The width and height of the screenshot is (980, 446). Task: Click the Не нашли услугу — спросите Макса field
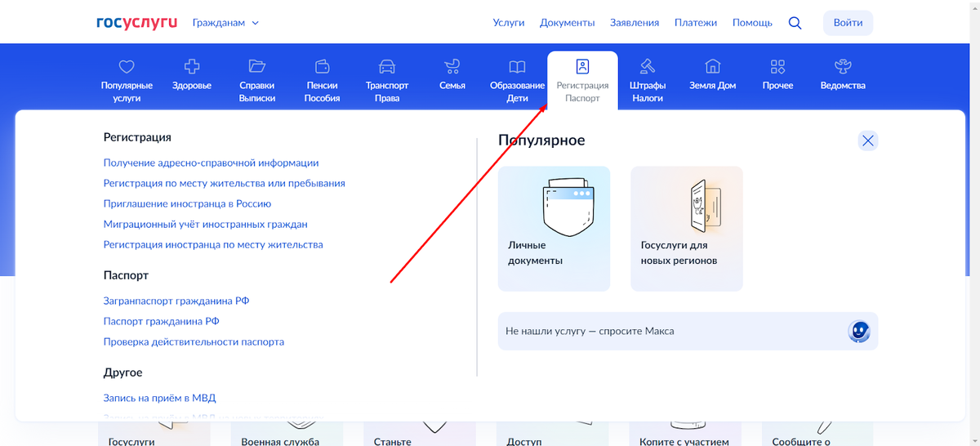pos(688,331)
